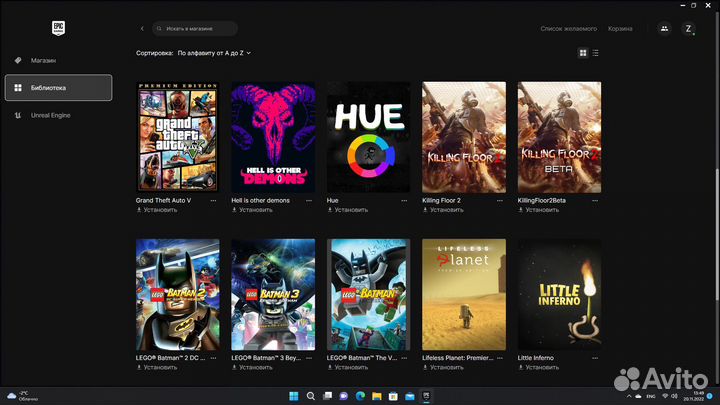Switch the ENG input language
The width and height of the screenshot is (720, 405).
(651, 396)
